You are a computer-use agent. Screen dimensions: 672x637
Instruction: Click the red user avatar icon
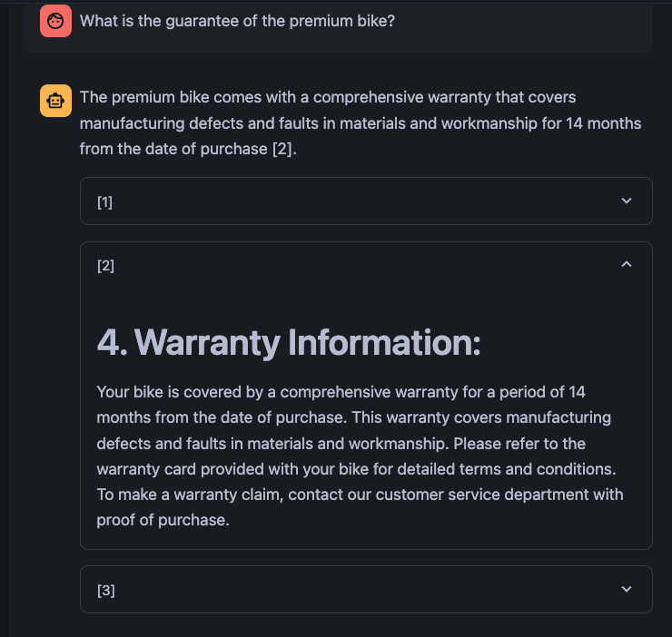click(55, 21)
